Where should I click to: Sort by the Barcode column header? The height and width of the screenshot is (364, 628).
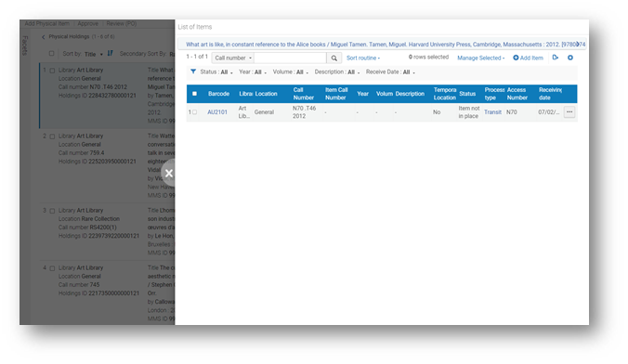coord(218,94)
